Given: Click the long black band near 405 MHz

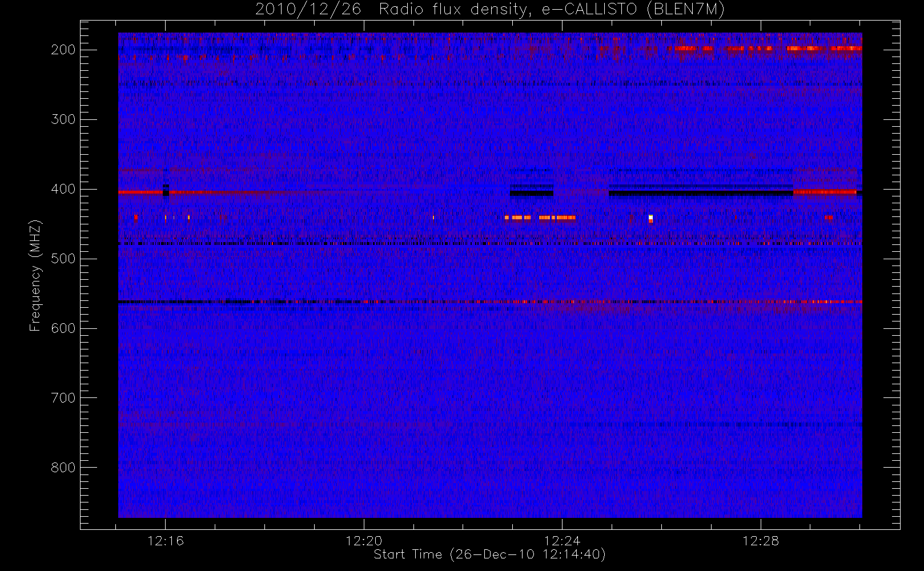Looking at the screenshot, I should tap(701, 193).
